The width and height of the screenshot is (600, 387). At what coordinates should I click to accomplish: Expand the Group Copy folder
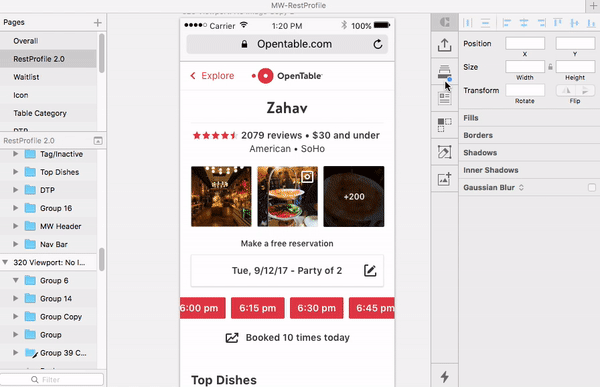(16, 316)
